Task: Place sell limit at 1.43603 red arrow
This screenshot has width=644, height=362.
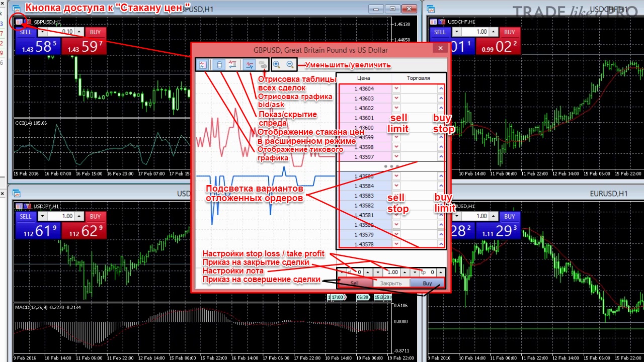Action: tap(396, 99)
